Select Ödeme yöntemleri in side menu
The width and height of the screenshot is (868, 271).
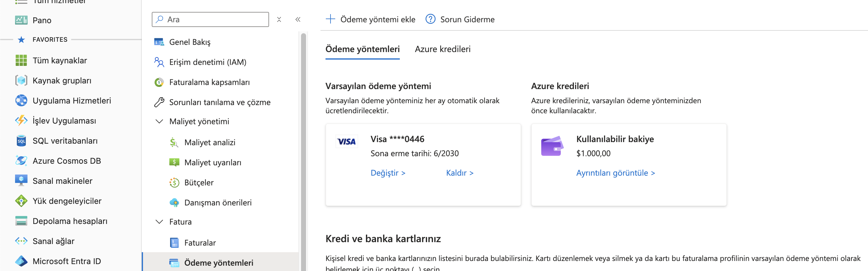(x=221, y=262)
